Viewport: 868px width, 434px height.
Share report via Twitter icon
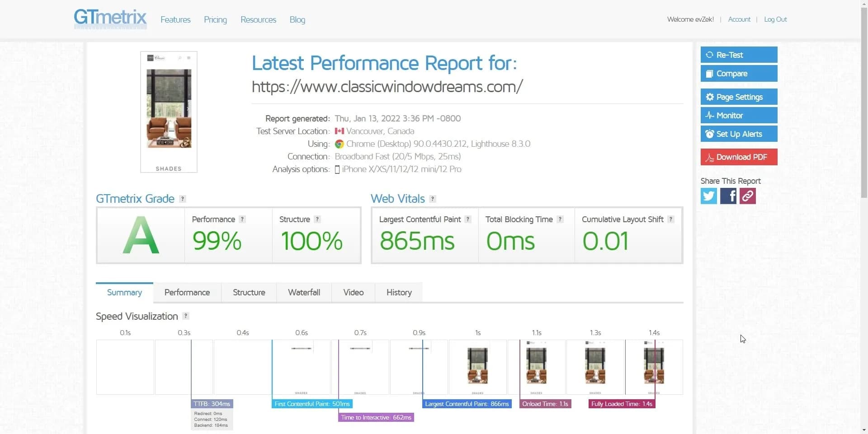coord(708,196)
